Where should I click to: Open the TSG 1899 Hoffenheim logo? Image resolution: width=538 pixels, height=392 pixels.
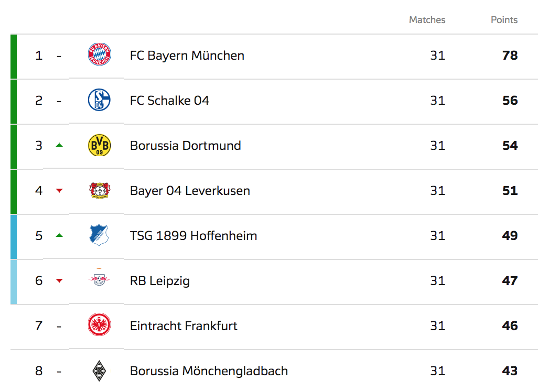tap(99, 235)
